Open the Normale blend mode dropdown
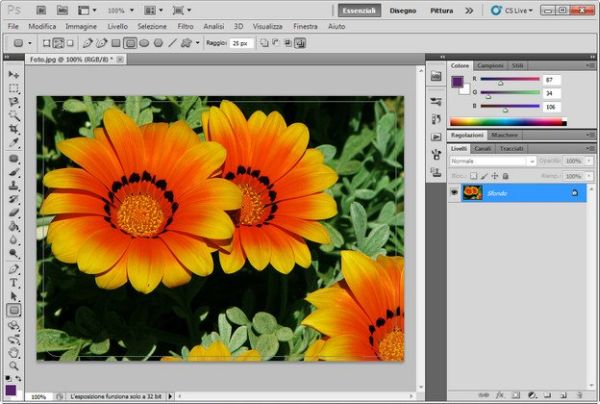This screenshot has width=600, height=404. (490, 160)
